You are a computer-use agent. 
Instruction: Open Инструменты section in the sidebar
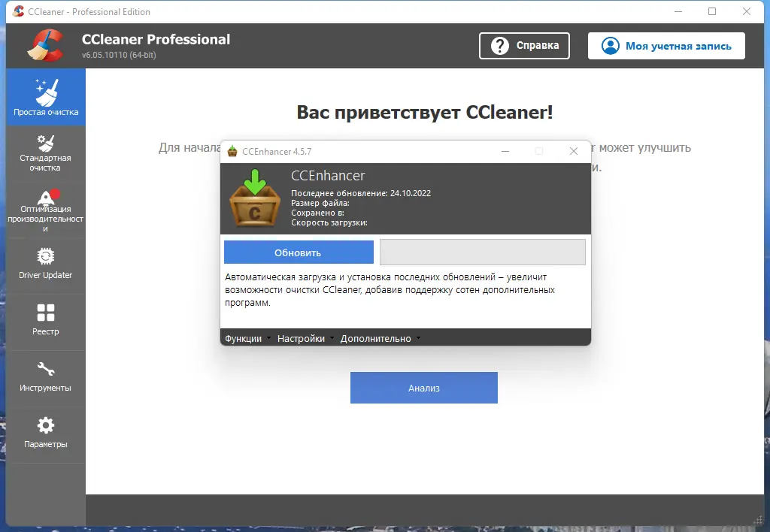46,379
